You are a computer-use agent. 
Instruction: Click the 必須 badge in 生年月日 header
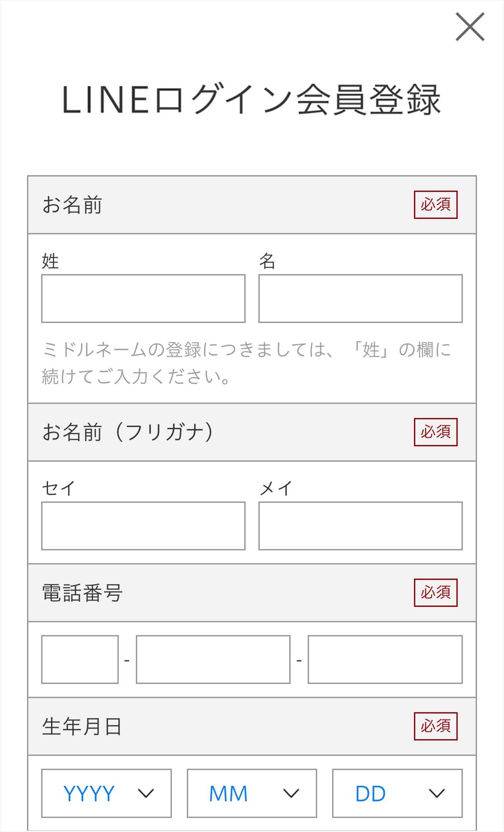point(435,726)
